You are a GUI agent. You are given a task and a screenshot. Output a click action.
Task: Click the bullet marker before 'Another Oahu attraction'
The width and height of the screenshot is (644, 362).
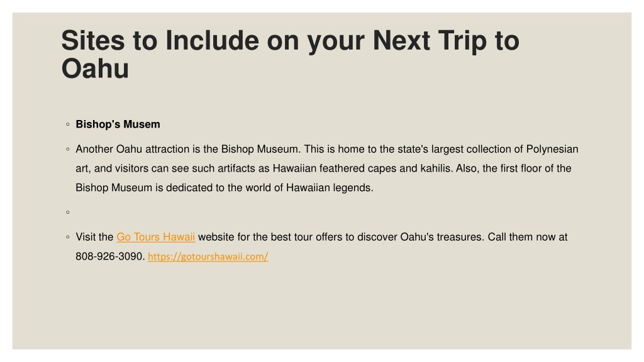coord(68,150)
